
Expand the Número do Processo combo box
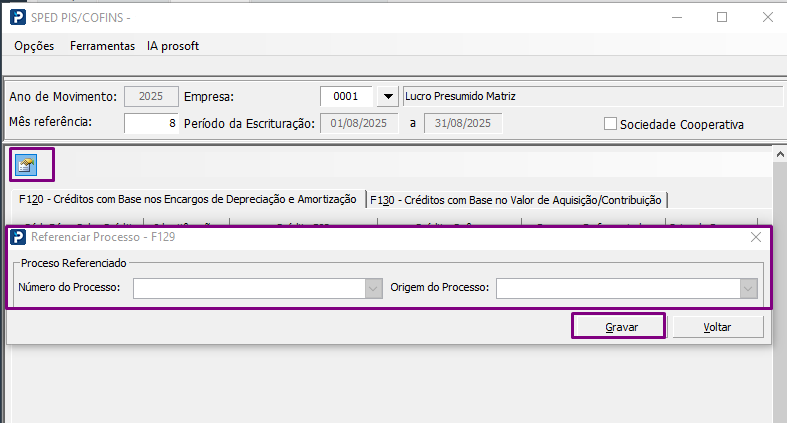pos(373,289)
